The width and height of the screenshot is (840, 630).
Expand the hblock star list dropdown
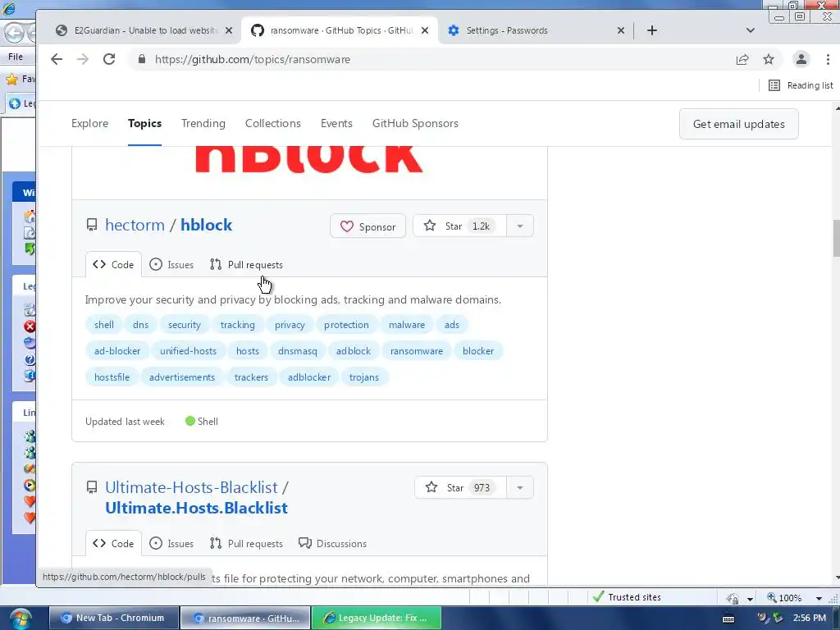click(x=519, y=226)
